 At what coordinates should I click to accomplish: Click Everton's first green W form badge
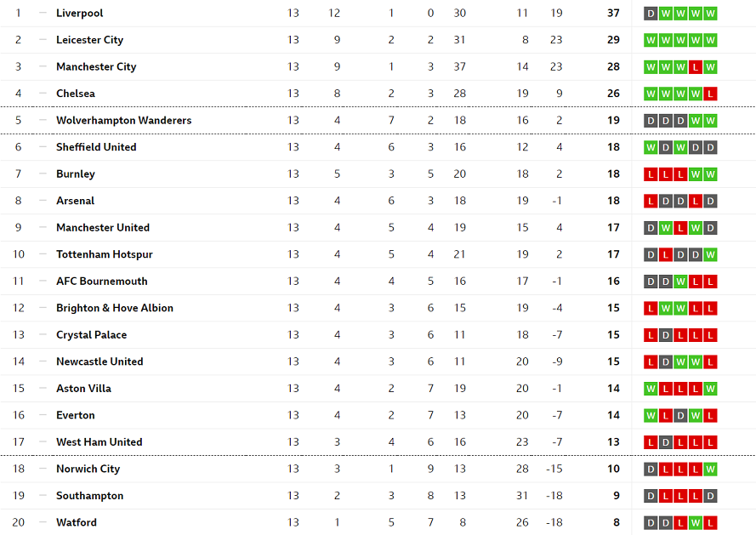tap(651, 415)
